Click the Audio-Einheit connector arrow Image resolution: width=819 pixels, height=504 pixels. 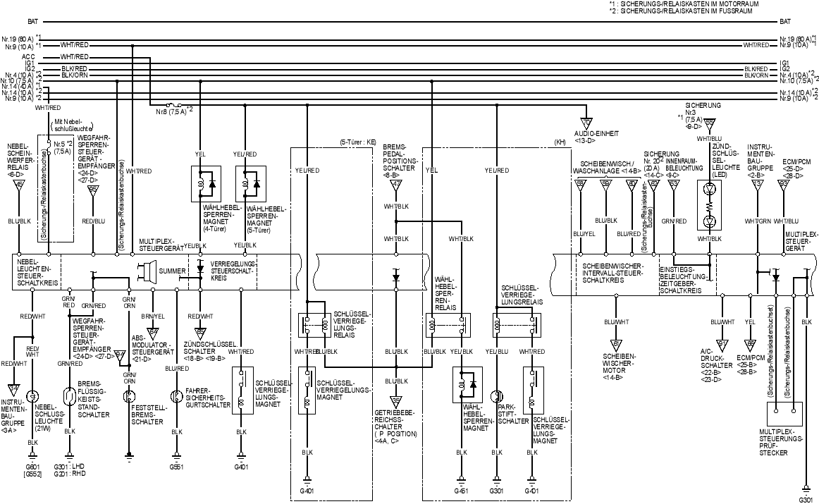click(585, 121)
